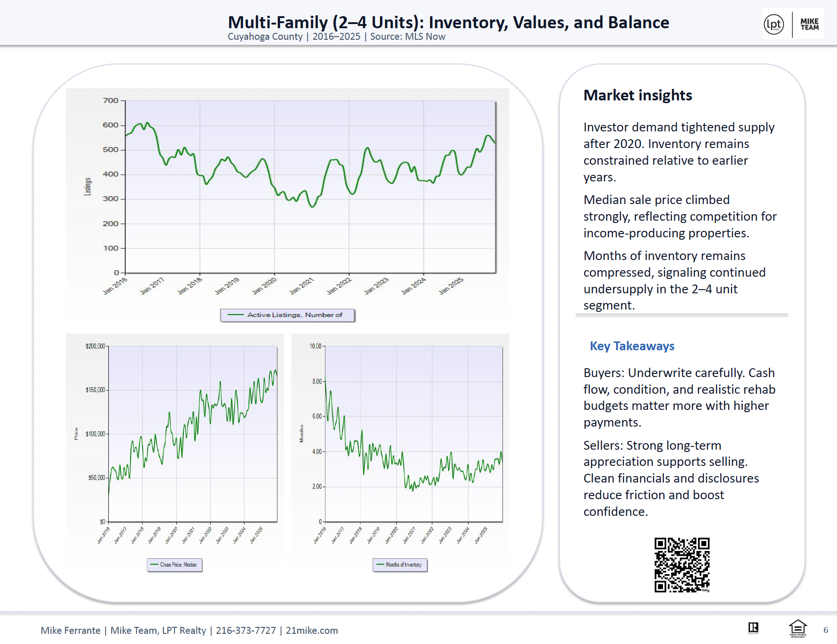This screenshot has width=837, height=644.
Task: Click the phone number 216-373-7727
Action: (245, 630)
